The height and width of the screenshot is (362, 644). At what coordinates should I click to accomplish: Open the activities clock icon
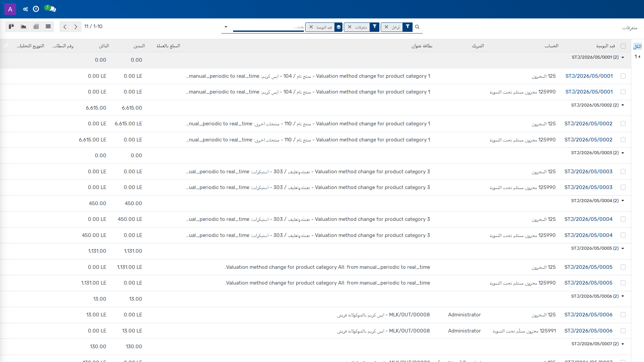pos(36,9)
